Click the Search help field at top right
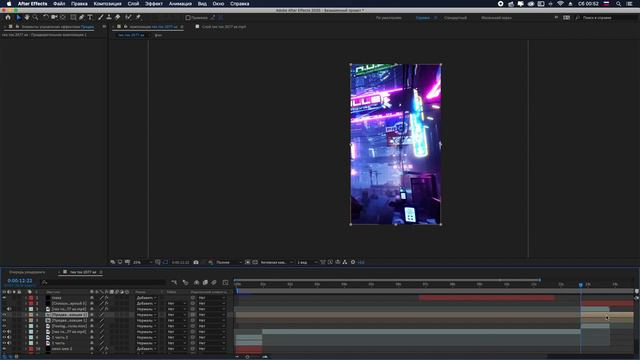The height and width of the screenshot is (360, 640). (x=605, y=18)
